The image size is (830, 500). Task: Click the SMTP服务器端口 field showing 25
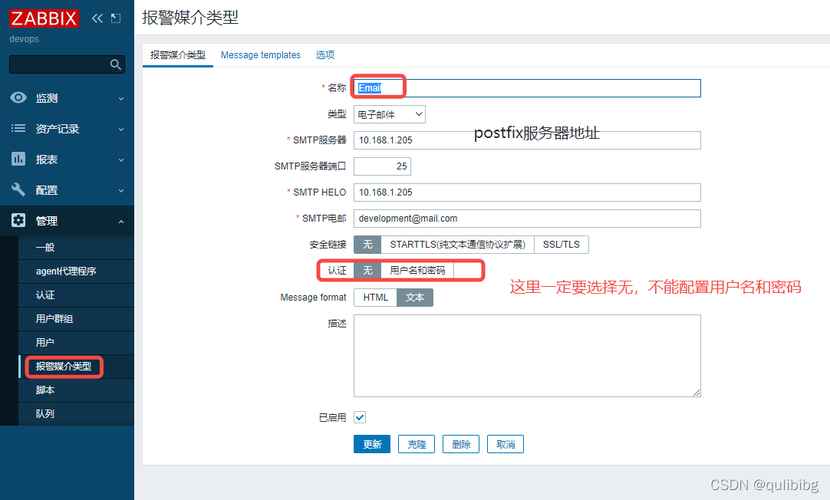tap(382, 166)
